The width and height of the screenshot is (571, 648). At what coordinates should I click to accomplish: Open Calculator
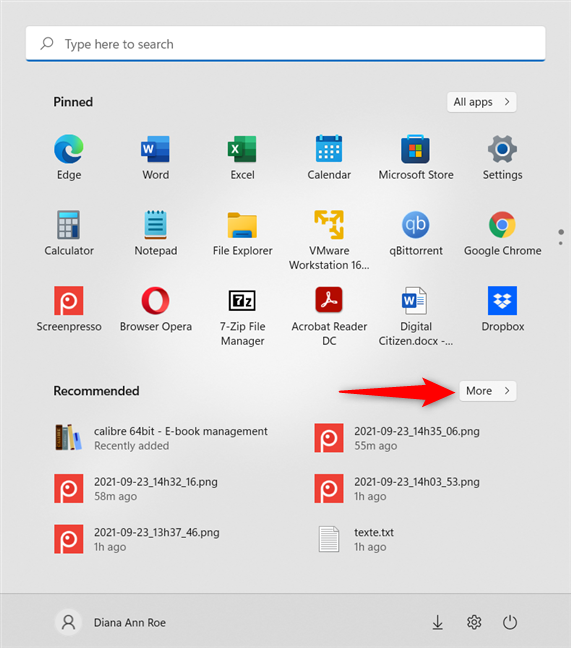point(69,233)
